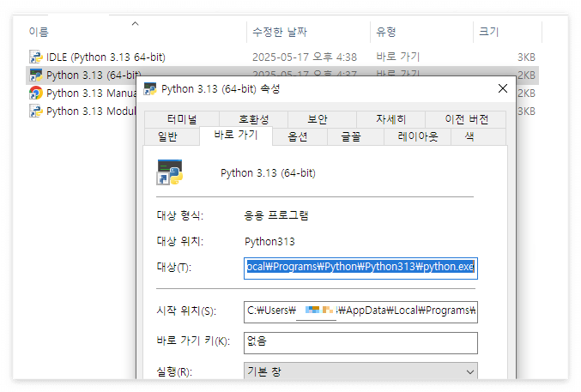The width and height of the screenshot is (581, 392).
Task: Click the 2025-05-17 오후 4:38 date cell
Action: [x=304, y=57]
